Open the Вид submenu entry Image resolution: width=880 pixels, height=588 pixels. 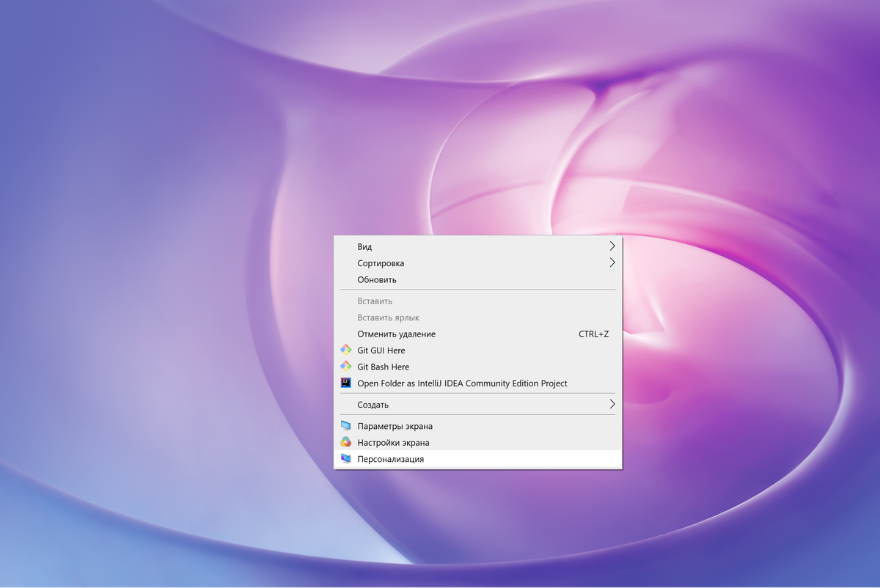click(x=478, y=247)
